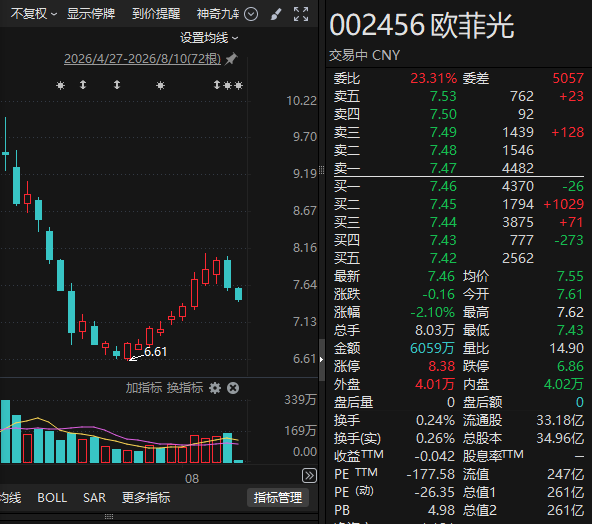The width and height of the screenshot is (592, 524).
Task: Click 总股本 value 34.96亿
Action: [560, 438]
